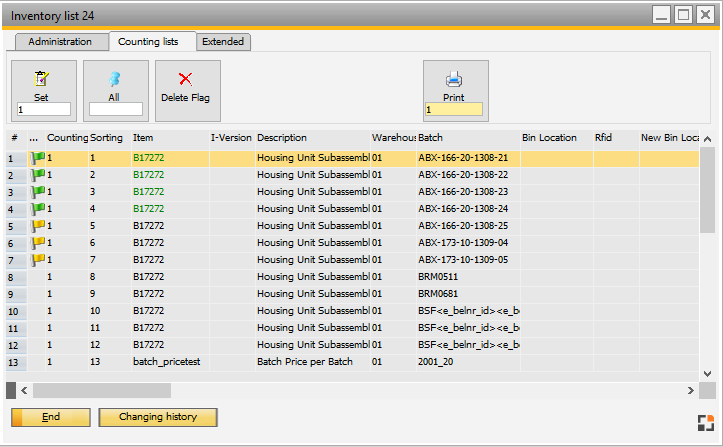The image size is (723, 447).
Task: Select row 13 batch_pricetest item
Action: click(167, 362)
